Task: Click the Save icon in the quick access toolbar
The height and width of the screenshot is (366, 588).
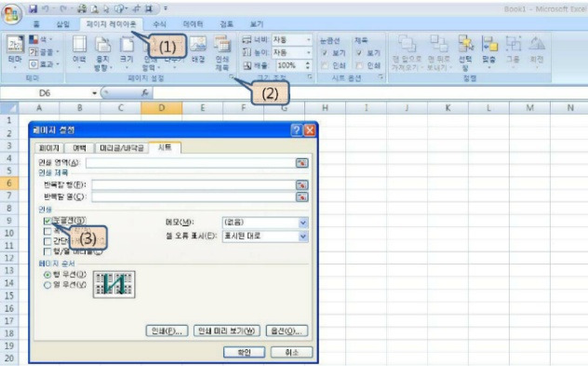Action: click(33, 8)
